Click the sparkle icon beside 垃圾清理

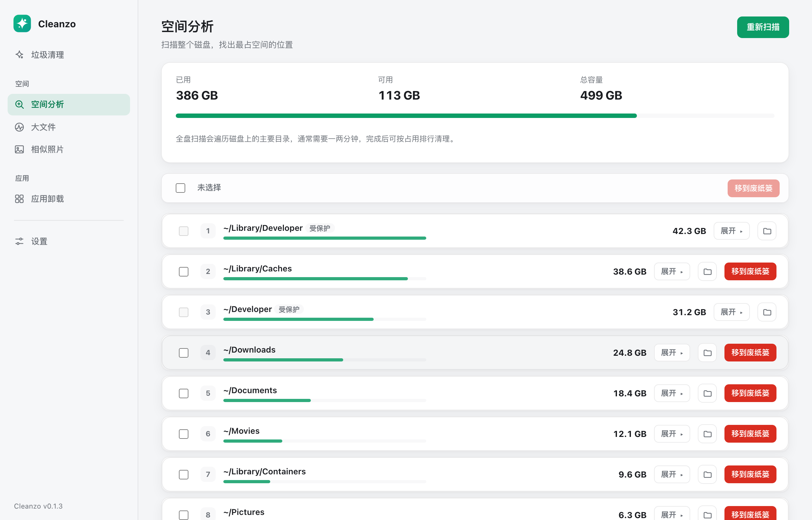click(19, 55)
